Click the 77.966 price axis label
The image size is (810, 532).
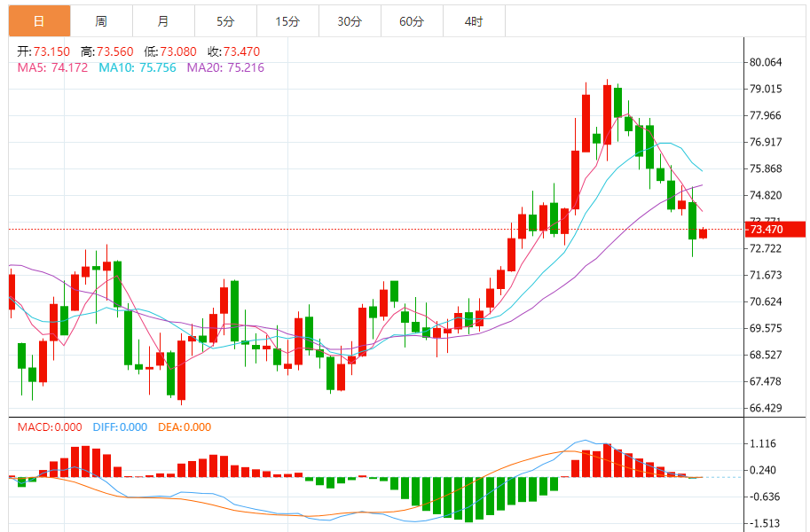(x=766, y=115)
